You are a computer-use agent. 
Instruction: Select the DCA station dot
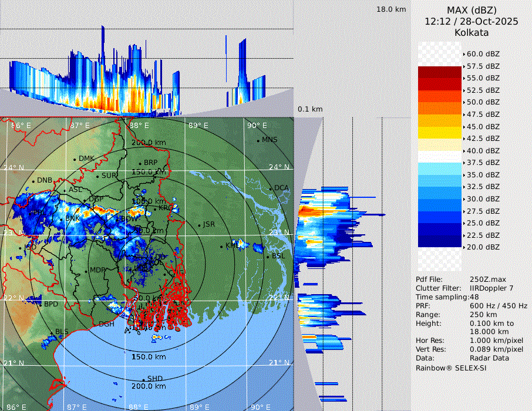pyautogui.click(x=271, y=188)
